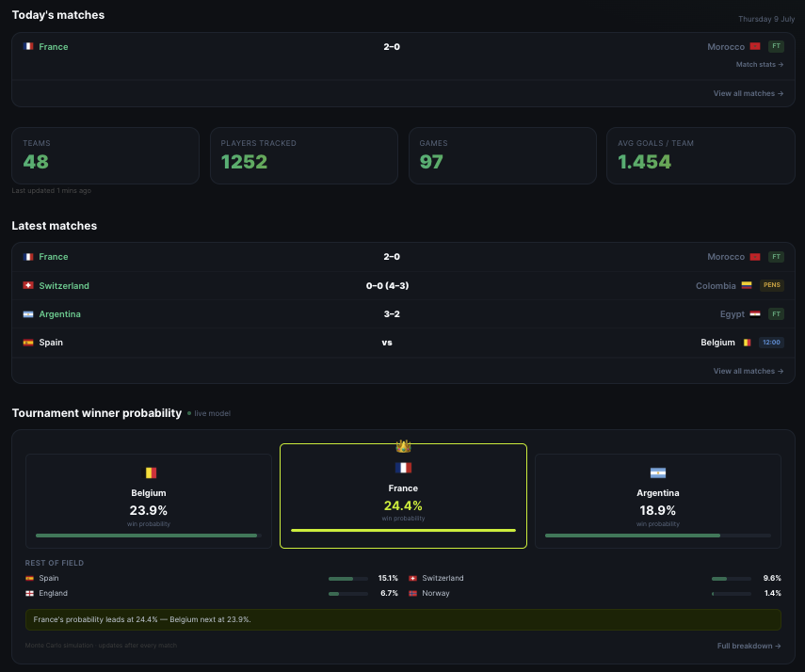Image resolution: width=805 pixels, height=672 pixels.
Task: Click Morocco flag in Today's matches row
Action: (755, 47)
